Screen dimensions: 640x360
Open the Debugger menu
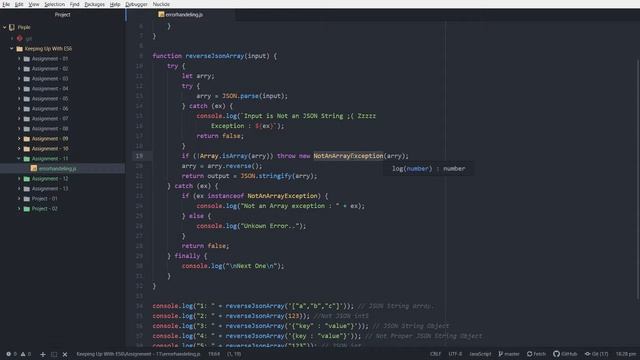[x=136, y=4]
